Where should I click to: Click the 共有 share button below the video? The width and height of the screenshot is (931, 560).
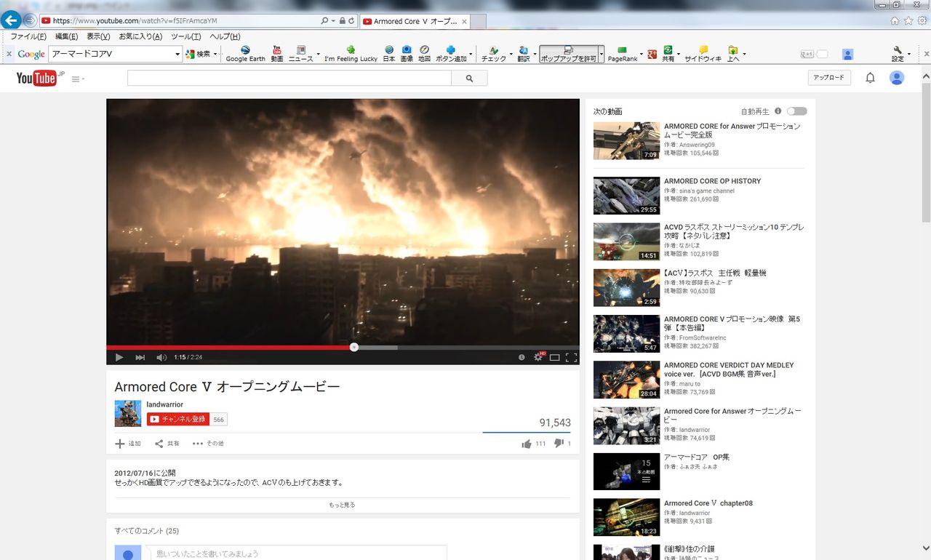[x=167, y=444]
